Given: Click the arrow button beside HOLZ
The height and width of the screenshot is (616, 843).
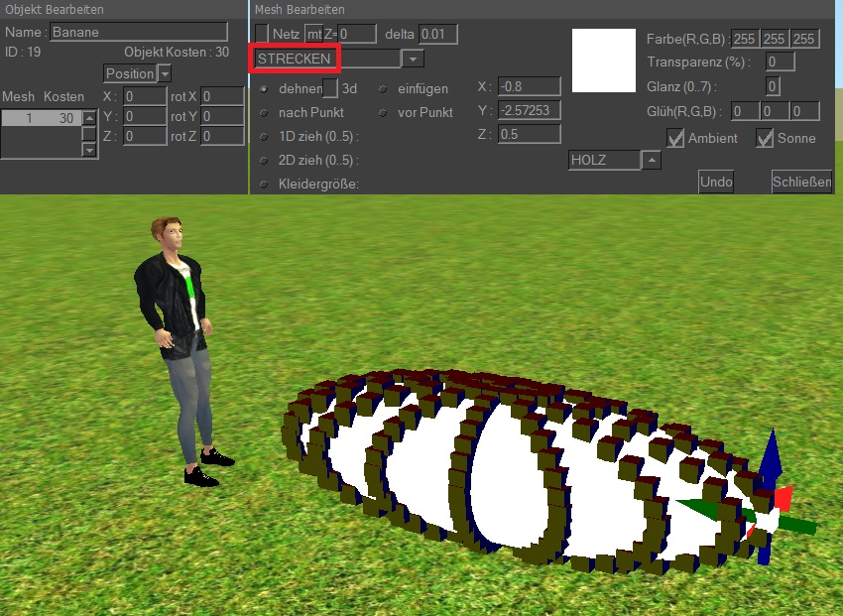Looking at the screenshot, I should pos(652,160).
